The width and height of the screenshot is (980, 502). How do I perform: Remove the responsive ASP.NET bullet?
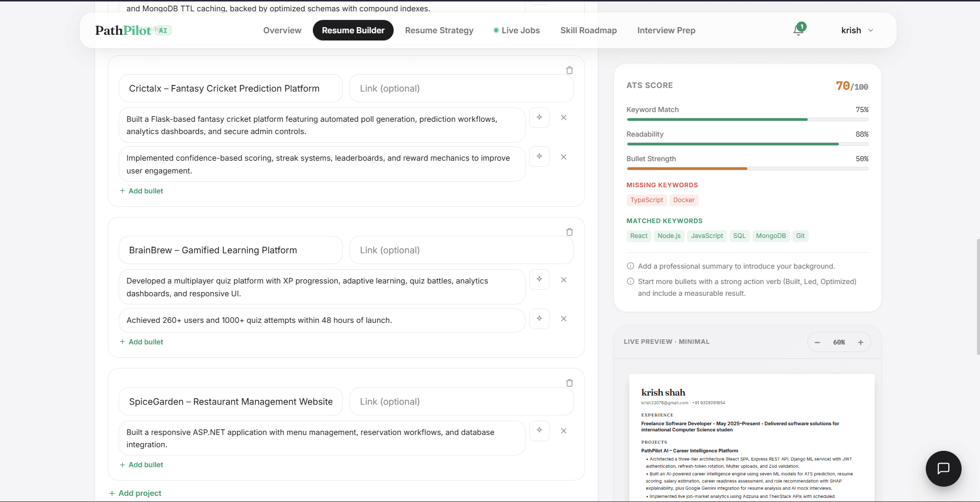[563, 431]
